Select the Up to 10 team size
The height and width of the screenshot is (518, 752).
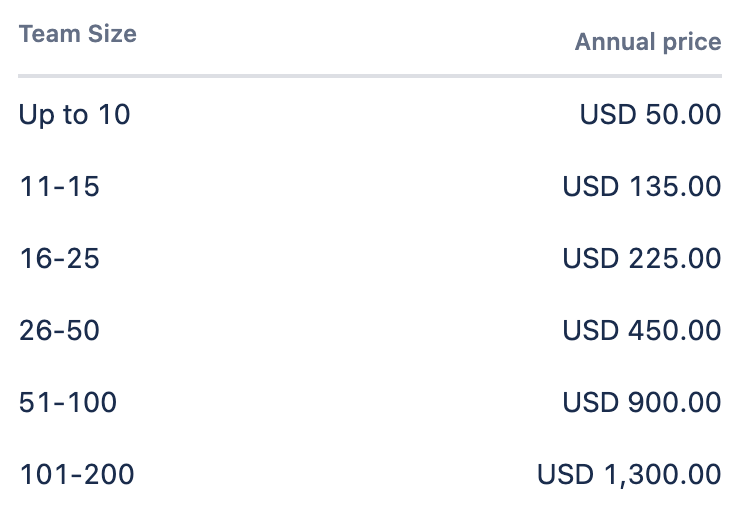point(74,115)
